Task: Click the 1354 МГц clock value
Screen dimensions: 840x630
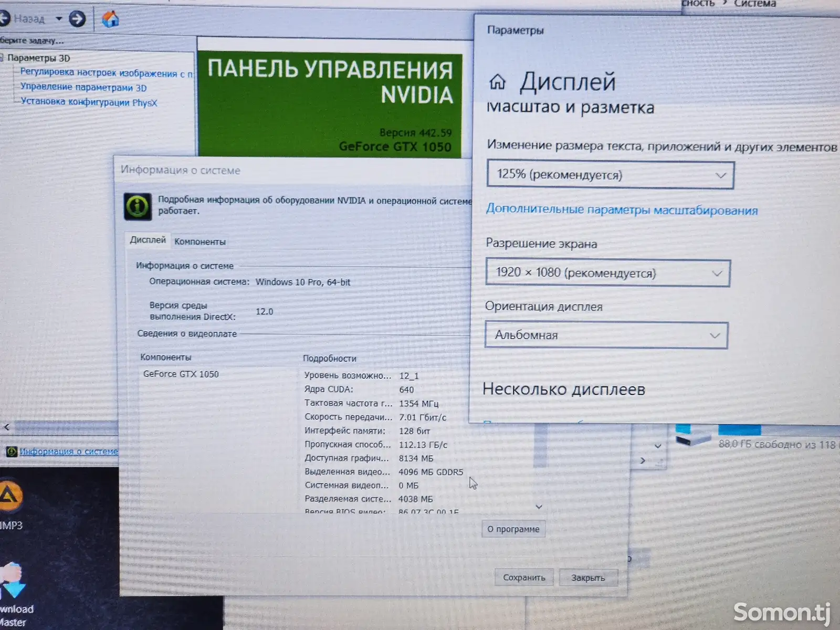Action: coord(418,403)
